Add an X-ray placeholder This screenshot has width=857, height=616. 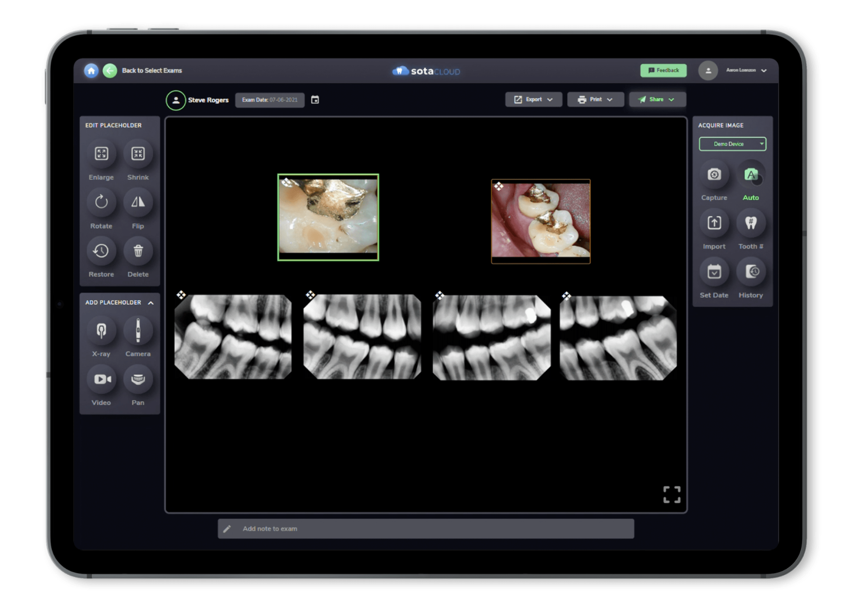point(101,330)
